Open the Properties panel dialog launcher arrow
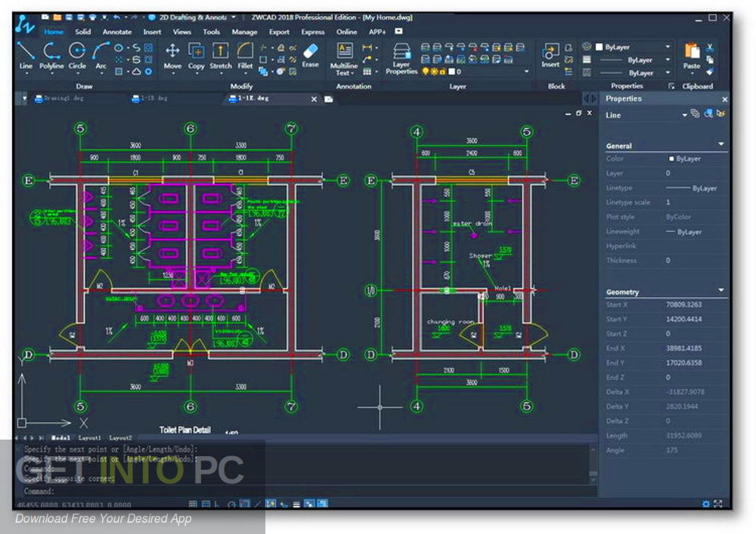Image resolution: width=756 pixels, height=534 pixels. point(671,85)
